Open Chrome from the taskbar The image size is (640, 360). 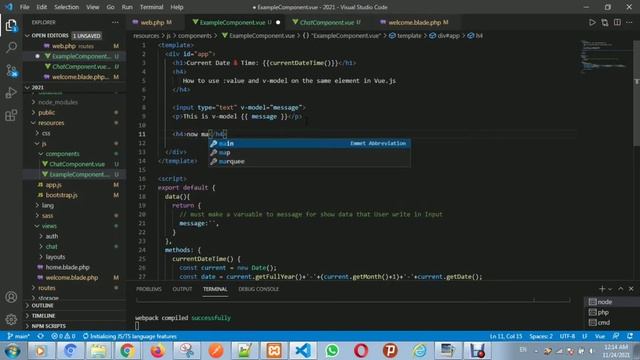click(128, 351)
